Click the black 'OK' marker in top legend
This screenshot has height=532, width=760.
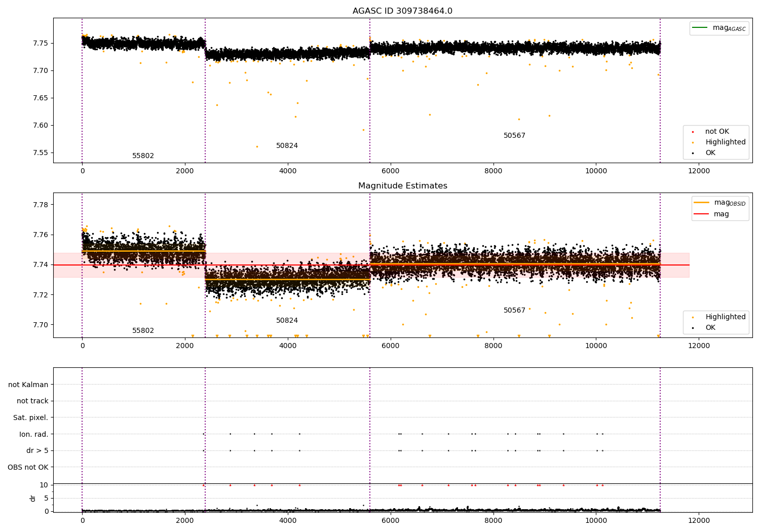693,153
